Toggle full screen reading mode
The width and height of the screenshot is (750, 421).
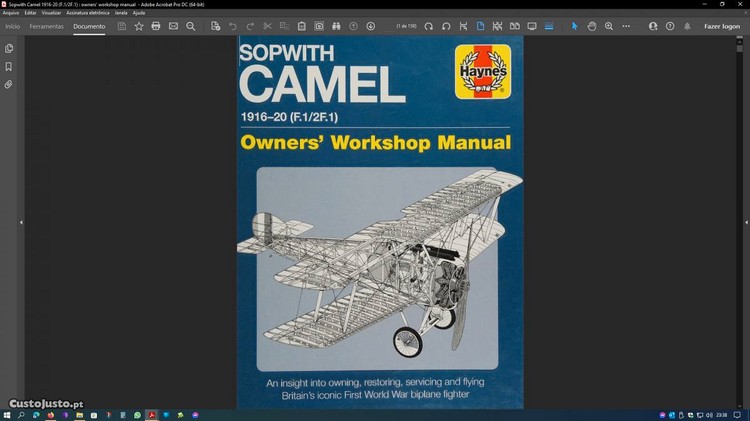click(532, 26)
